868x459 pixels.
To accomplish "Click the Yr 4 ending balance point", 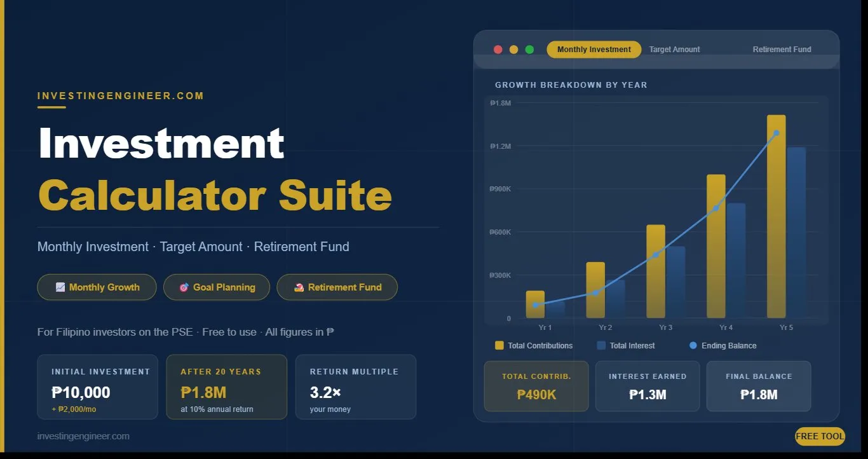I will click(x=716, y=208).
